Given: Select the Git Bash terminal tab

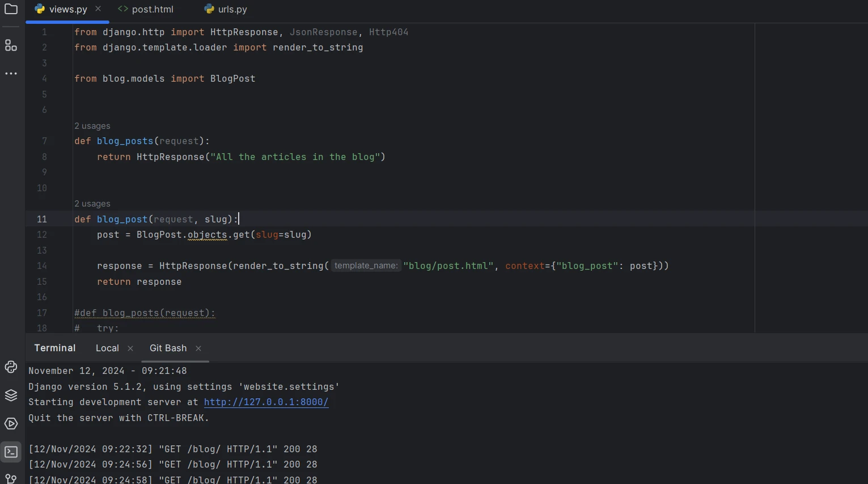Looking at the screenshot, I should [x=168, y=348].
